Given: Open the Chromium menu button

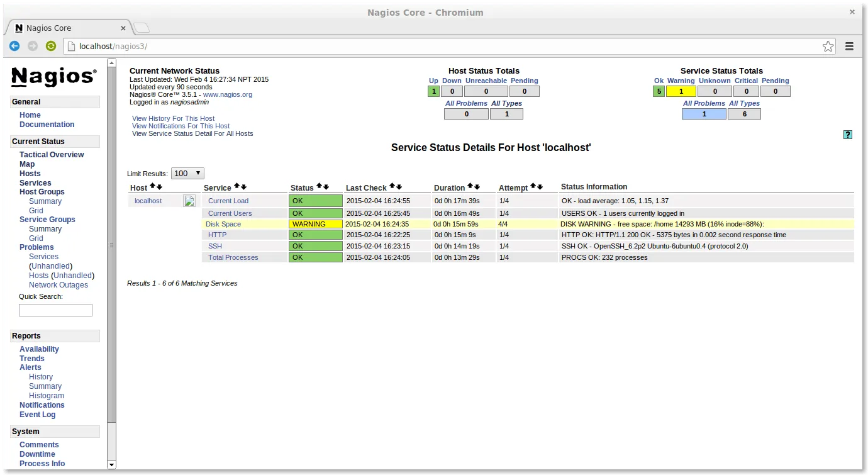Looking at the screenshot, I should click(x=849, y=46).
